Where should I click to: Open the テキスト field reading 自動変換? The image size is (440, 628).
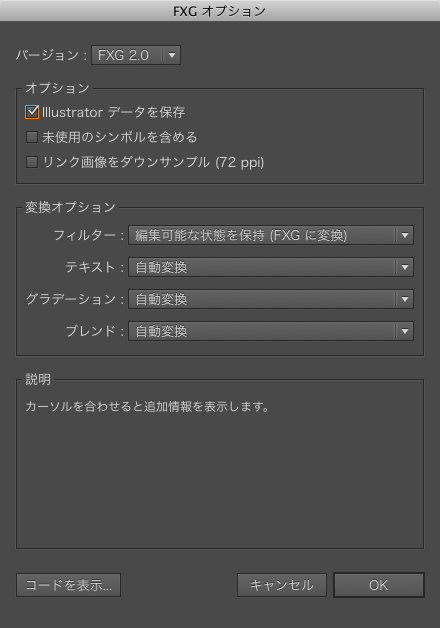pos(271,267)
